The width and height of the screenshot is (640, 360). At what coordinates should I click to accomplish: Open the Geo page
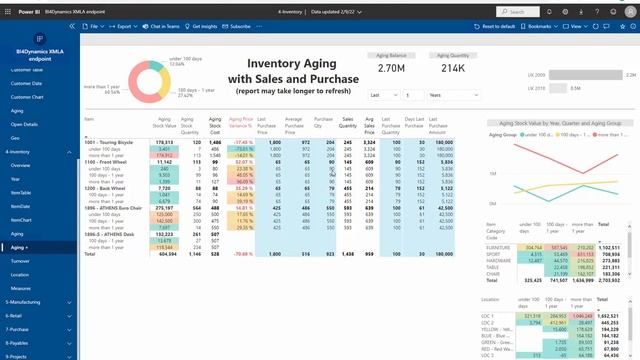15,138
